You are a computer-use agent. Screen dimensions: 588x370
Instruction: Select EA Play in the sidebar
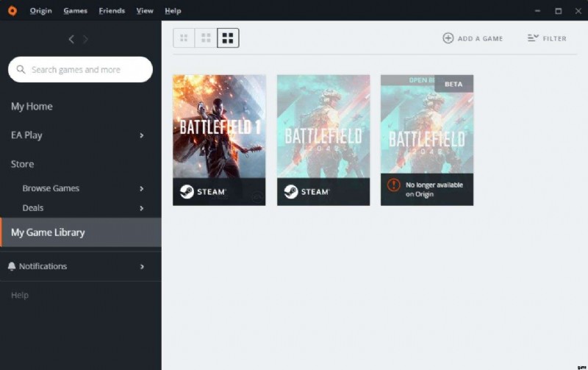tap(26, 135)
